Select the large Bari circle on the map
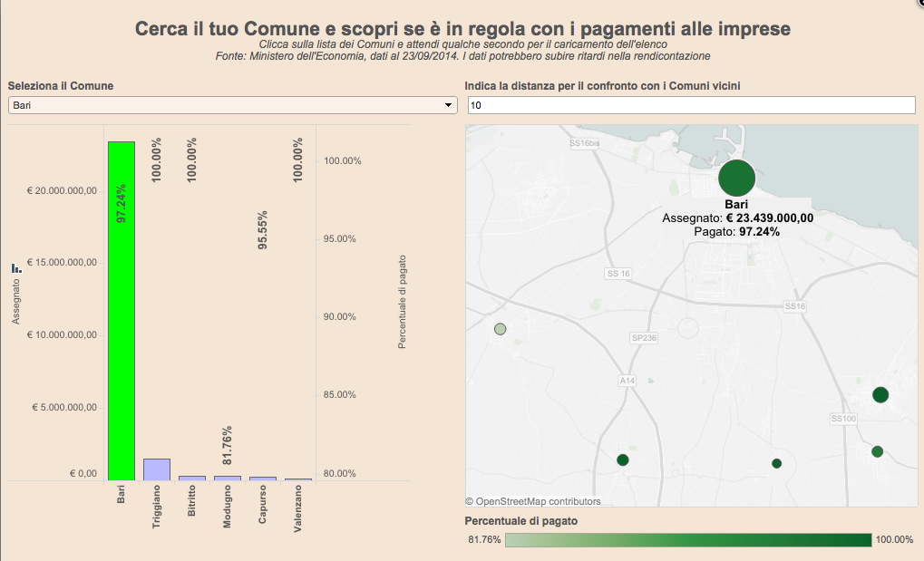 point(737,178)
